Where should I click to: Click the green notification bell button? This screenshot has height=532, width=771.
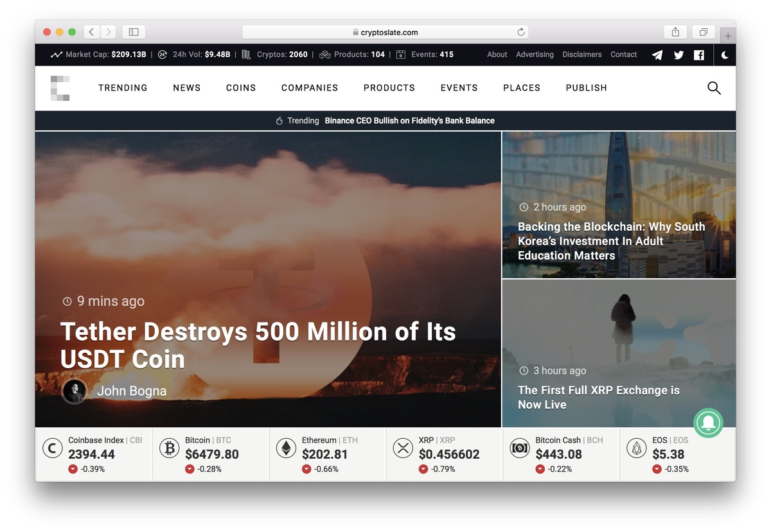point(708,422)
